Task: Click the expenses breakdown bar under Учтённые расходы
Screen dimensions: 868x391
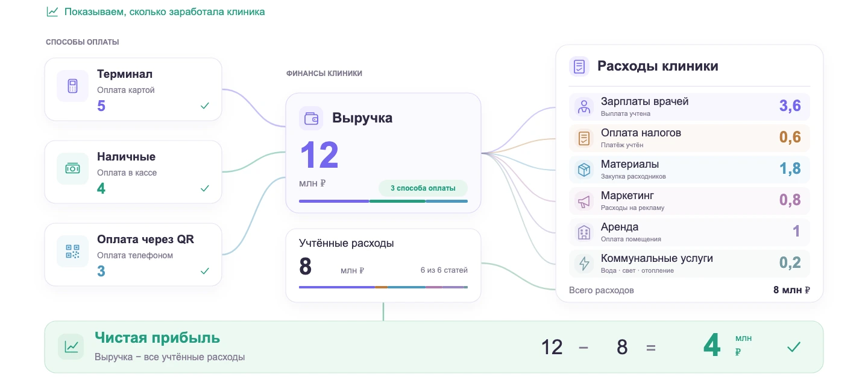Action: click(383, 287)
